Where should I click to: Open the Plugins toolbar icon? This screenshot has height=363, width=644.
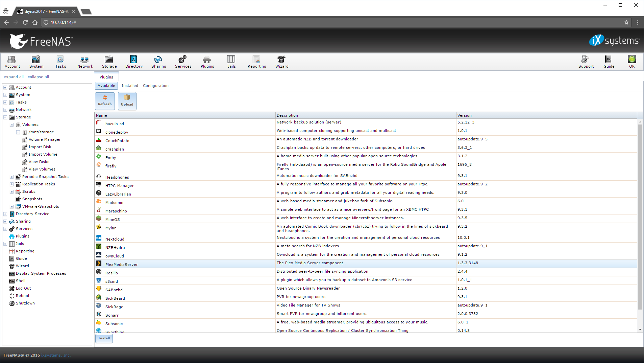(207, 62)
